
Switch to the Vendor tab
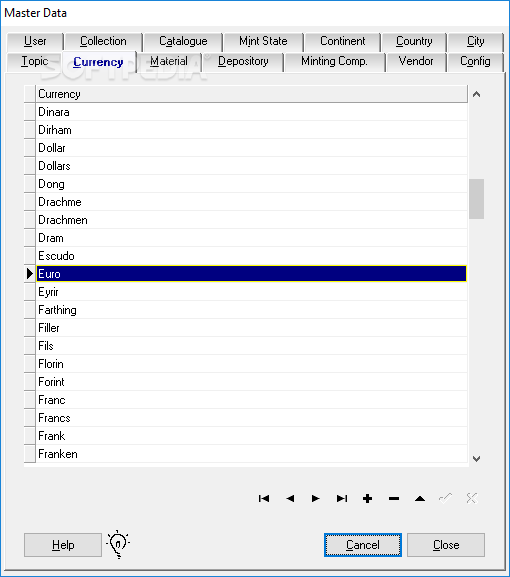pyautogui.click(x=416, y=61)
